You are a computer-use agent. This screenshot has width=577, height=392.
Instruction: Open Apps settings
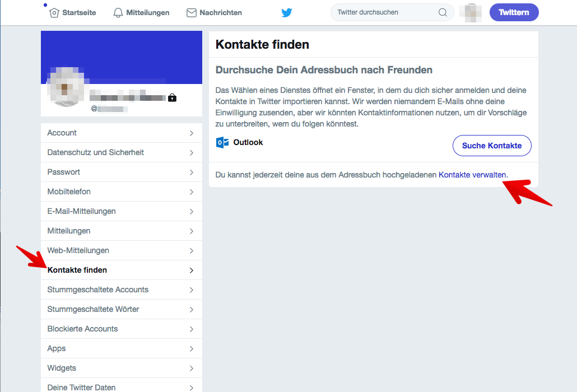[122, 349]
